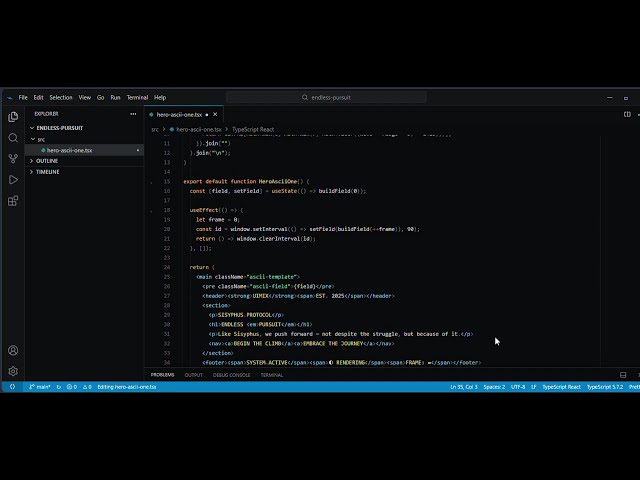Open Extensions view icon

(x=13, y=201)
